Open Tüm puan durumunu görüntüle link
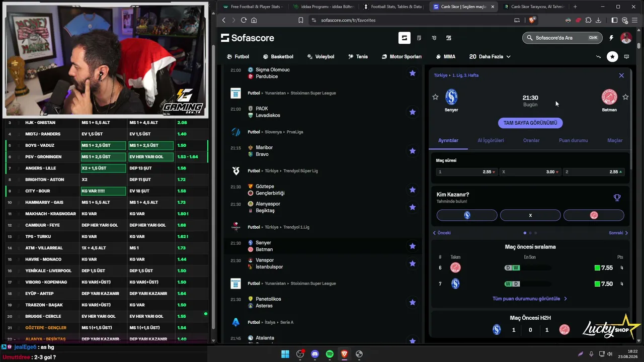The width and height of the screenshot is (644, 362). 530,299
